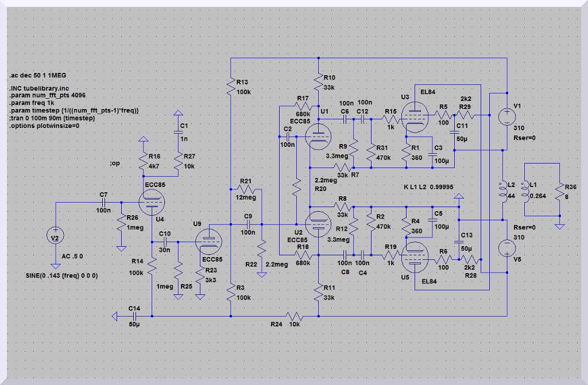This screenshot has width=588, height=385.
Task: Select the SINE source value text
Action: point(62,276)
